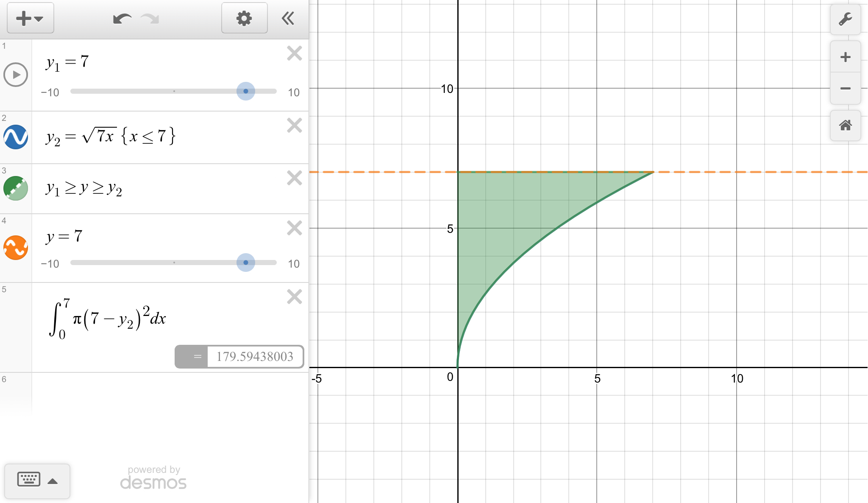Image resolution: width=868 pixels, height=503 pixels.
Task: Click the powered by desmos link
Action: tap(153, 478)
